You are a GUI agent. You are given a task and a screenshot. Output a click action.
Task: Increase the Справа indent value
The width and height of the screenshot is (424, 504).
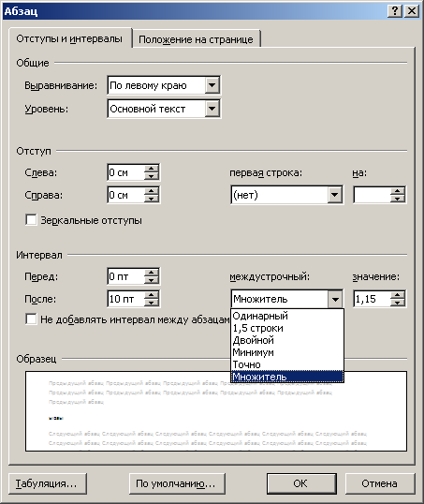pos(152,191)
